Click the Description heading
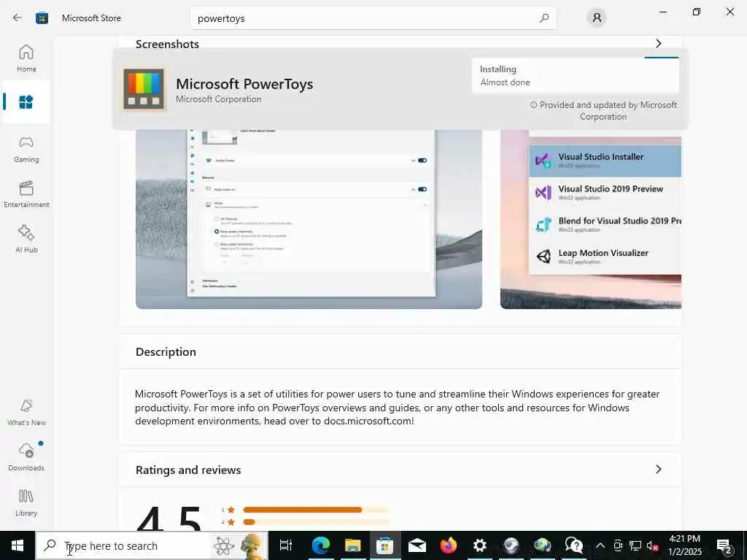Screen dimensions: 747x560 pos(166,351)
